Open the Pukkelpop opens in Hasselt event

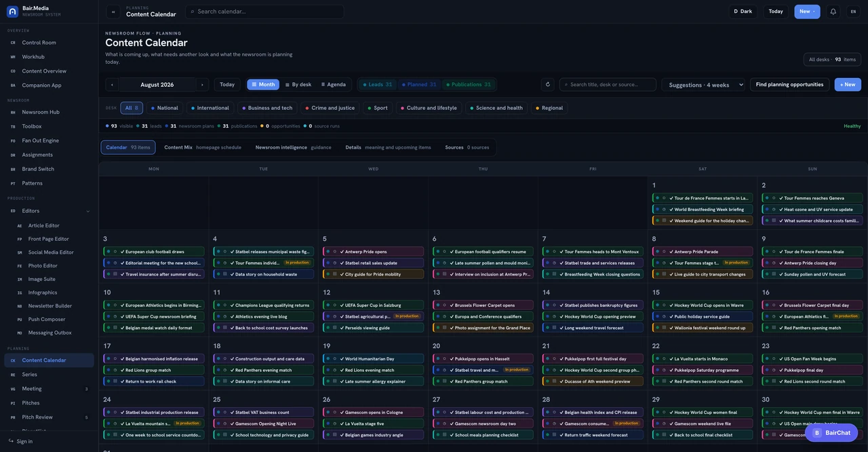[483, 359]
